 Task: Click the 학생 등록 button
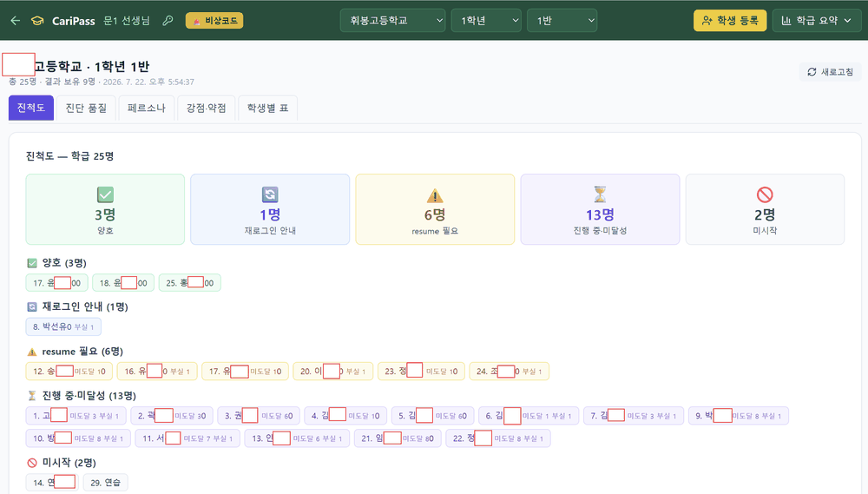[730, 21]
